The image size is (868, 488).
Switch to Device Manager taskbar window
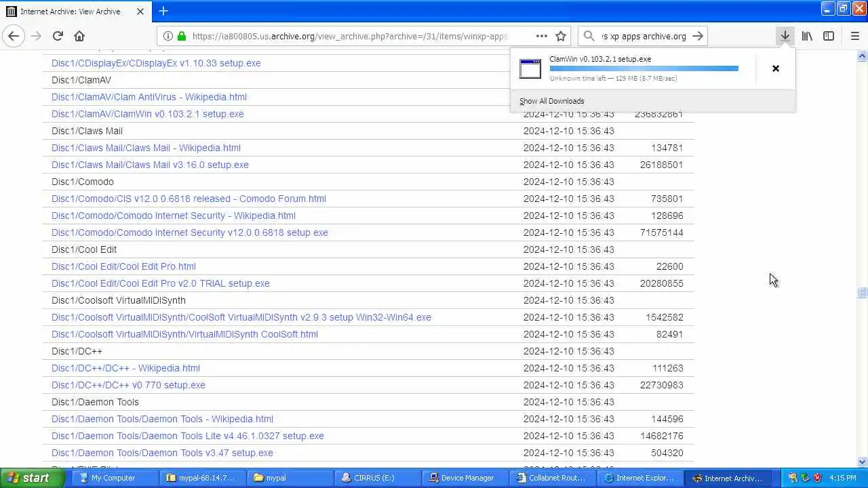[467, 478]
